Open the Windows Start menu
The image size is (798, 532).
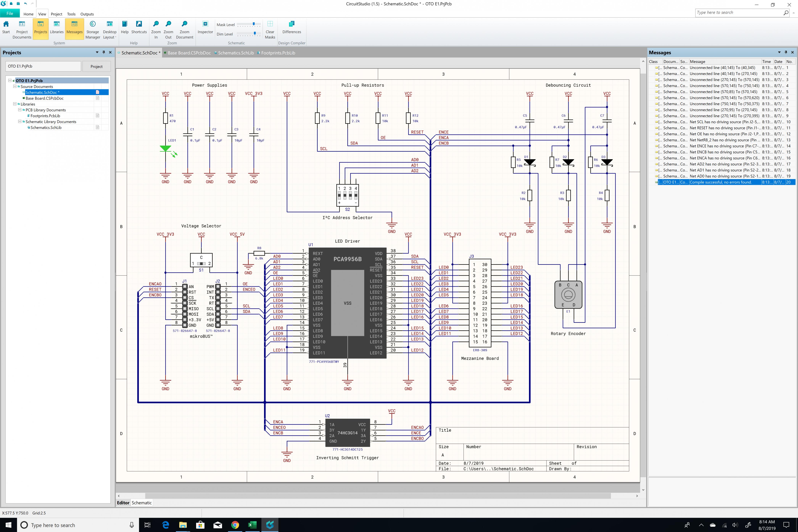pos(8,525)
